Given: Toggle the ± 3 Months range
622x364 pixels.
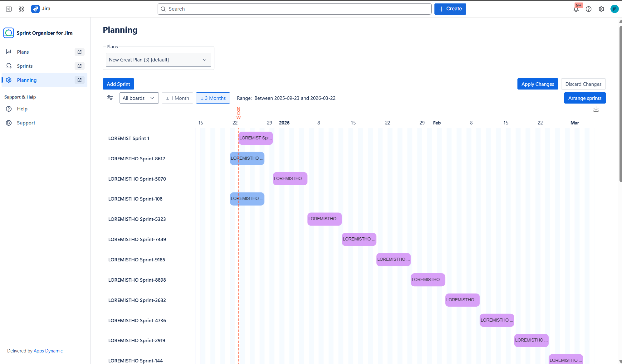Looking at the screenshot, I should click(213, 98).
